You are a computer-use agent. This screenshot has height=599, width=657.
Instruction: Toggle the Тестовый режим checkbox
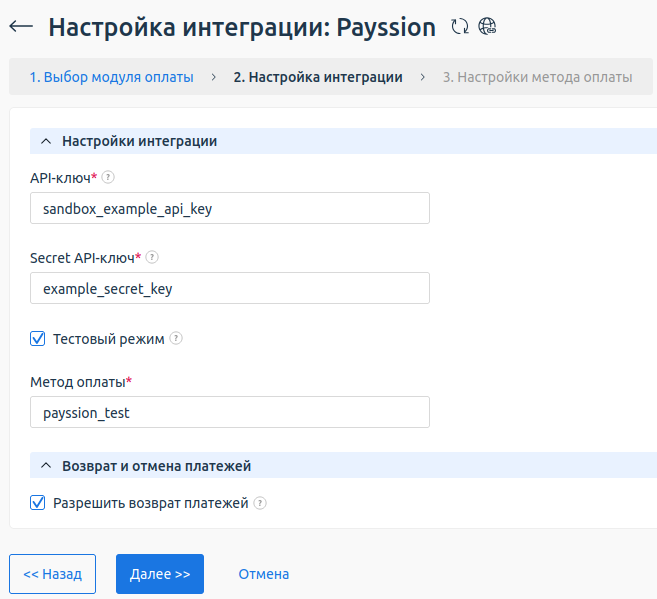[38, 339]
